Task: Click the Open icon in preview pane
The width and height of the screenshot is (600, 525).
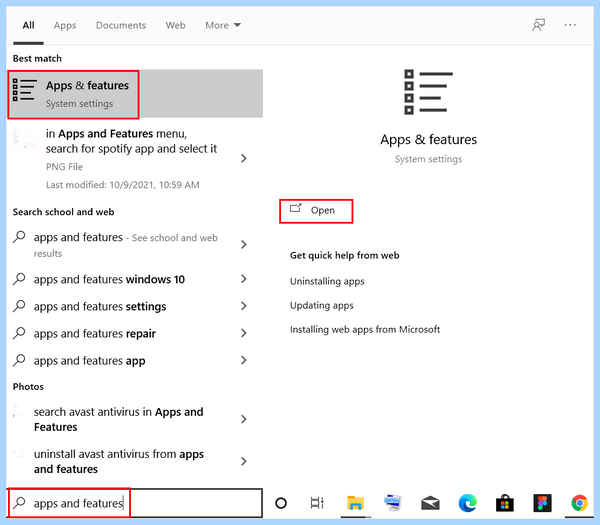Action: pos(295,209)
